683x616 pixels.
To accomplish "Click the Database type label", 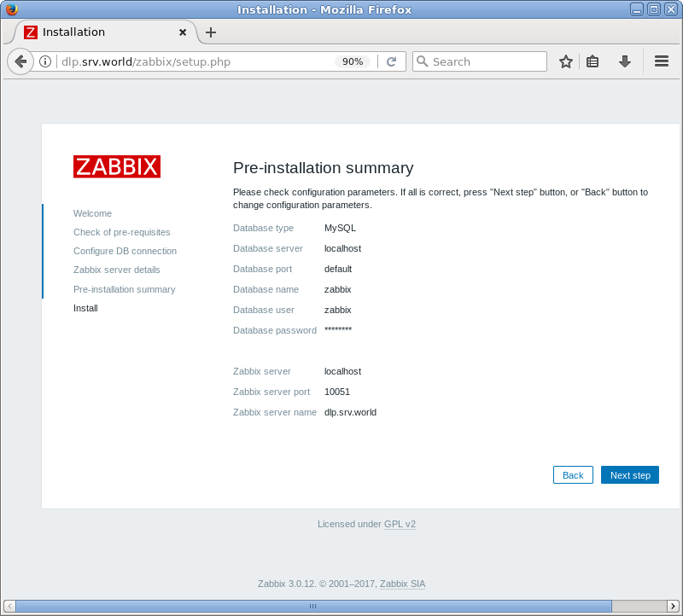I will [263, 228].
